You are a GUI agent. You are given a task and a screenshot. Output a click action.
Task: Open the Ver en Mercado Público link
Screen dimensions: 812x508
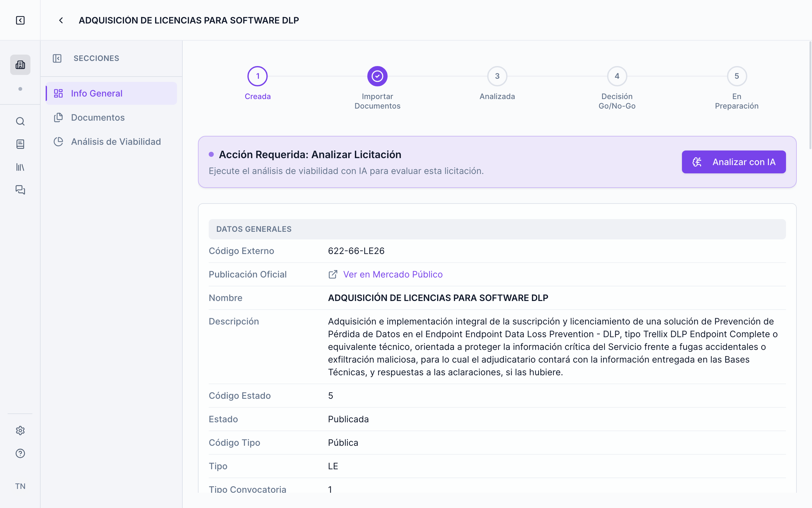click(x=393, y=275)
